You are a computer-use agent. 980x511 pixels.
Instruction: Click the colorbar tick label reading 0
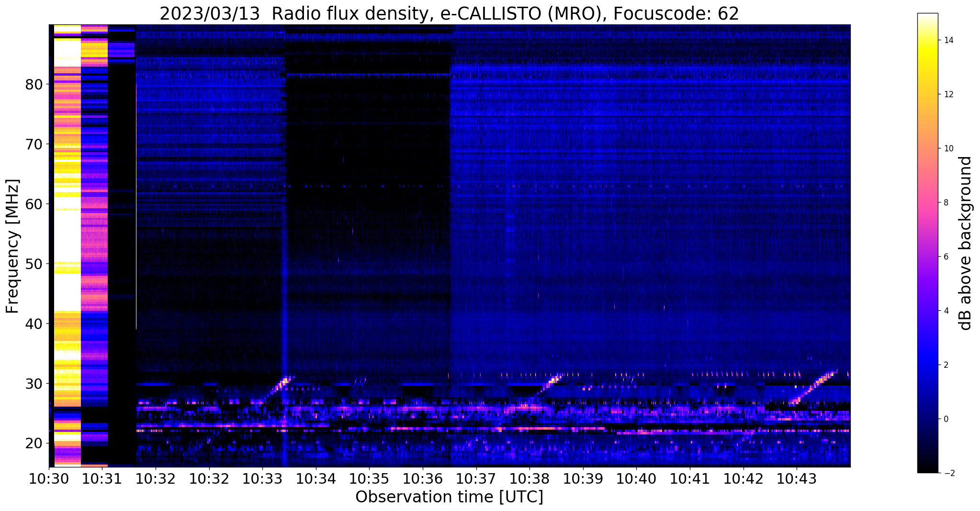coord(946,419)
